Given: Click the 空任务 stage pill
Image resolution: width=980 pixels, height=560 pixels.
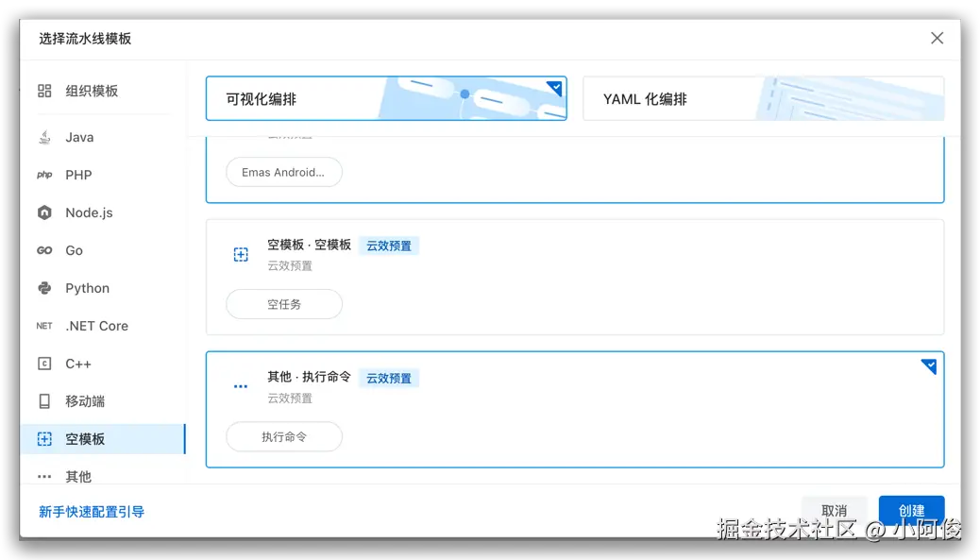Looking at the screenshot, I should (x=284, y=304).
